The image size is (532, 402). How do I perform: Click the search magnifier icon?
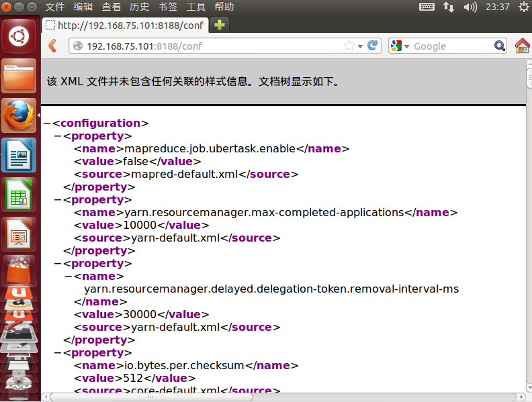point(500,46)
